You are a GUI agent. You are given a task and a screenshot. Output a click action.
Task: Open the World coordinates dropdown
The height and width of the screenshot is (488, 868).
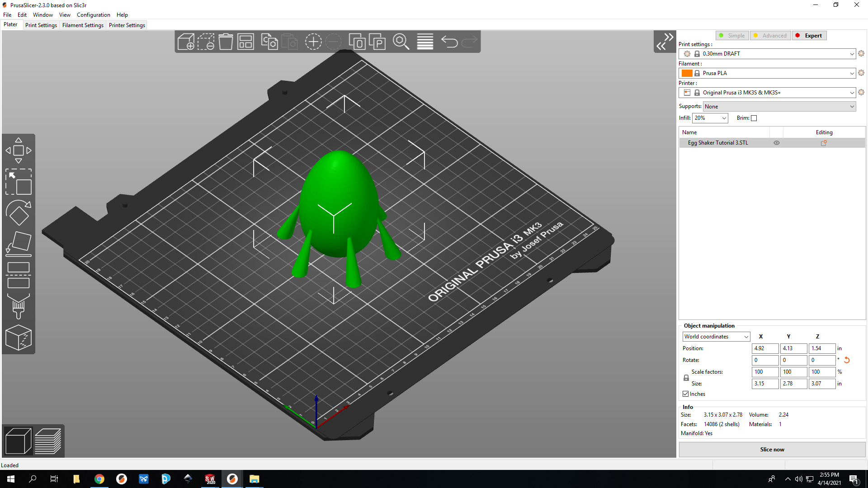tap(716, 337)
